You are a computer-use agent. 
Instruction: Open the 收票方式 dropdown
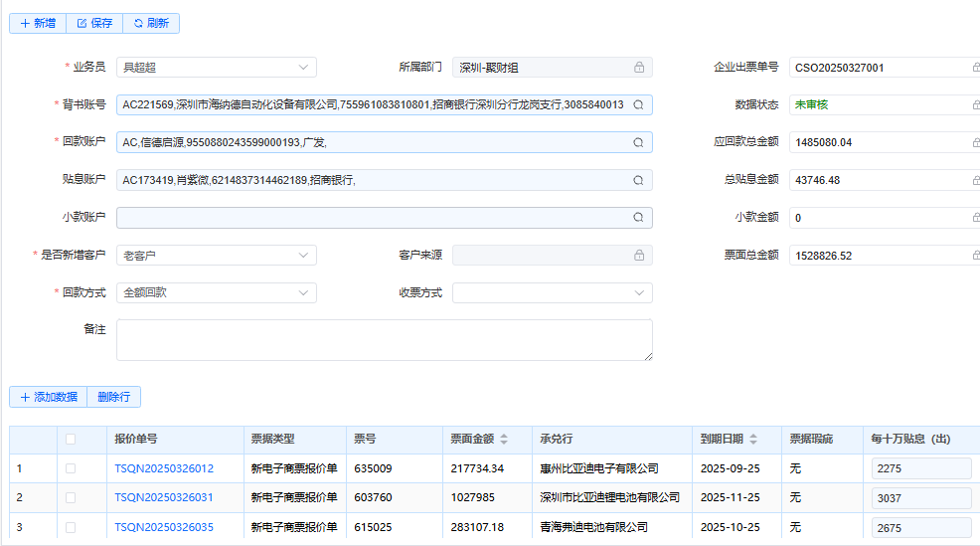pos(553,292)
